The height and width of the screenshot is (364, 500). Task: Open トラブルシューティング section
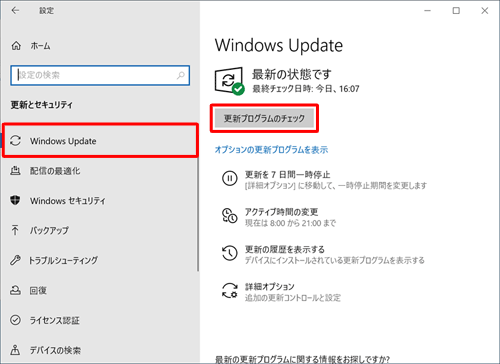(x=100, y=260)
